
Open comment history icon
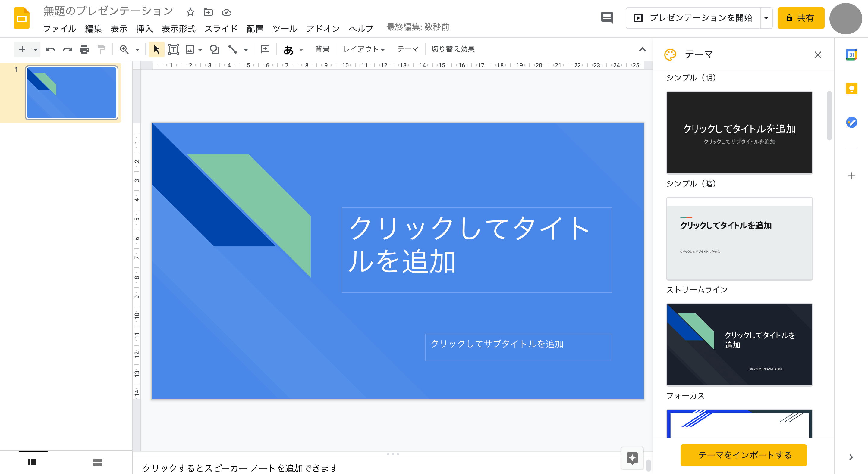607,18
